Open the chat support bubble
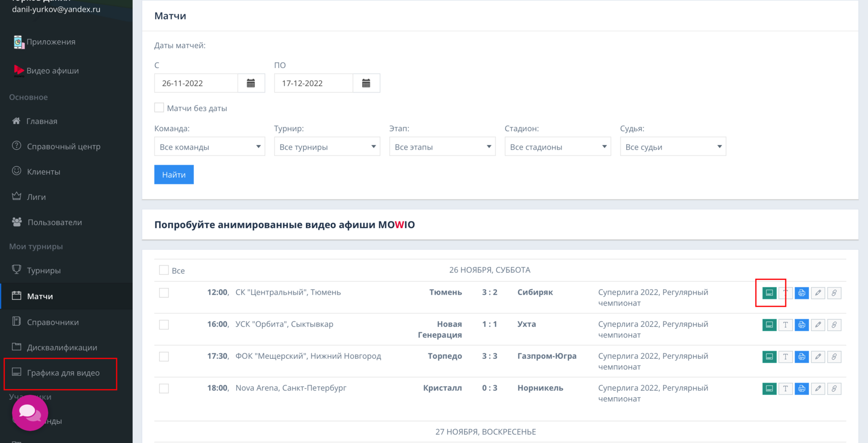868x443 pixels. click(30, 413)
